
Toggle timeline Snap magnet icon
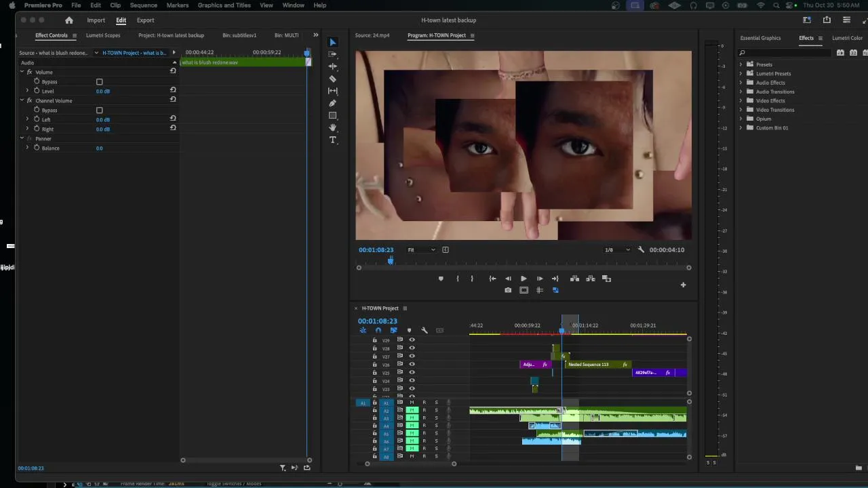click(x=378, y=331)
